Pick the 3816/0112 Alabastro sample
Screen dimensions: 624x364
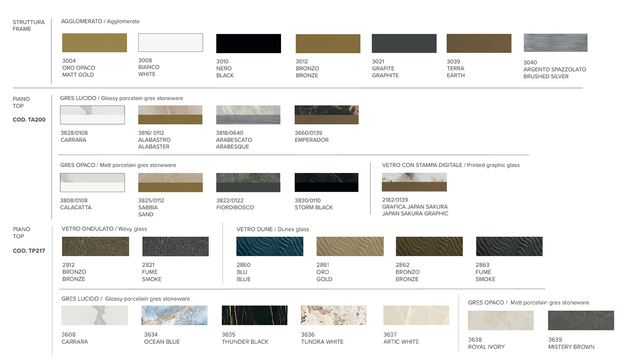pyautogui.click(x=170, y=115)
